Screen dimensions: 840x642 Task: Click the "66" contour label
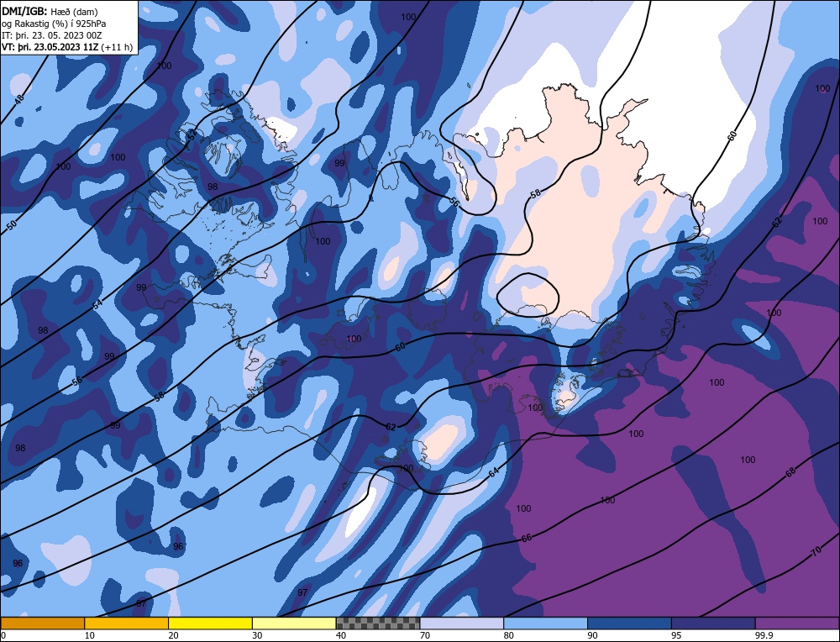click(527, 538)
